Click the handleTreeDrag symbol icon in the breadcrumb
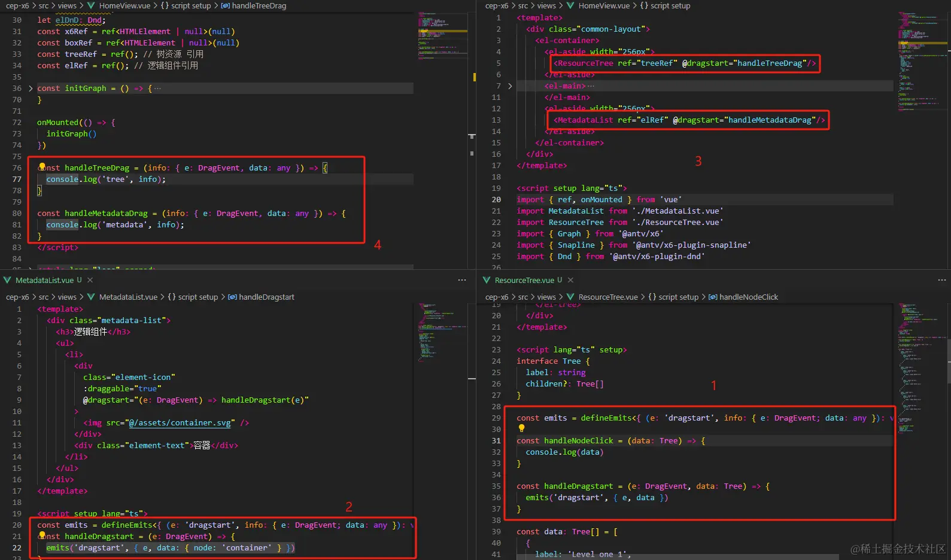This screenshot has height=560, width=951. tap(225, 6)
